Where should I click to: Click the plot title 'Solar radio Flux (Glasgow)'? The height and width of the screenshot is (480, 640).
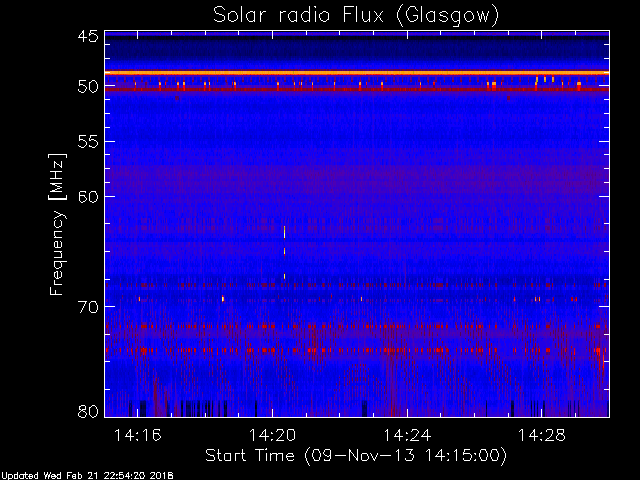click(356, 16)
